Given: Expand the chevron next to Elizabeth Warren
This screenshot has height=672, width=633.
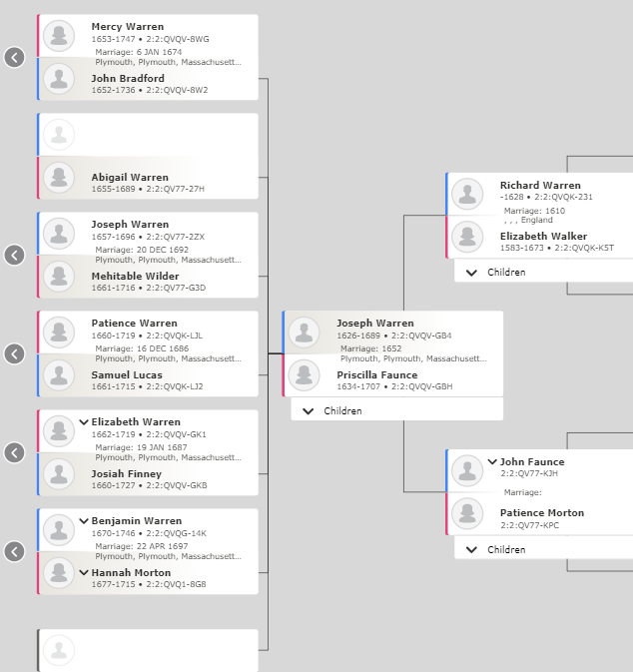Looking at the screenshot, I should point(84,422).
